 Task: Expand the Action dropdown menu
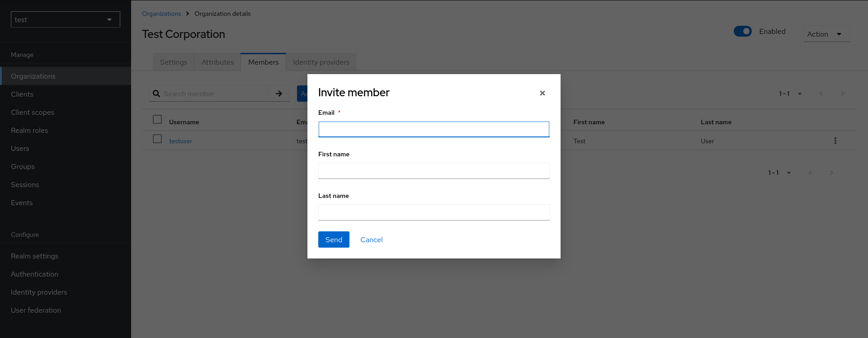(x=826, y=34)
